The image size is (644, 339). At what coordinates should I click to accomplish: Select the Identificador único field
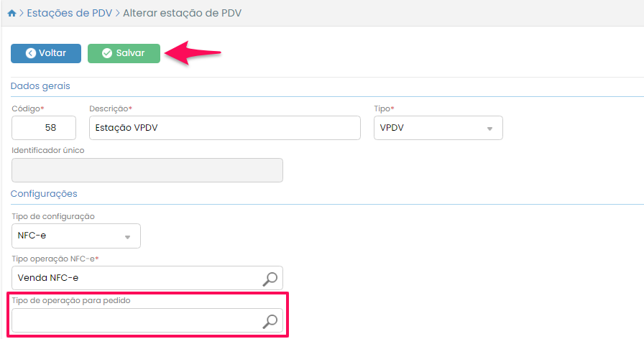pos(147,170)
